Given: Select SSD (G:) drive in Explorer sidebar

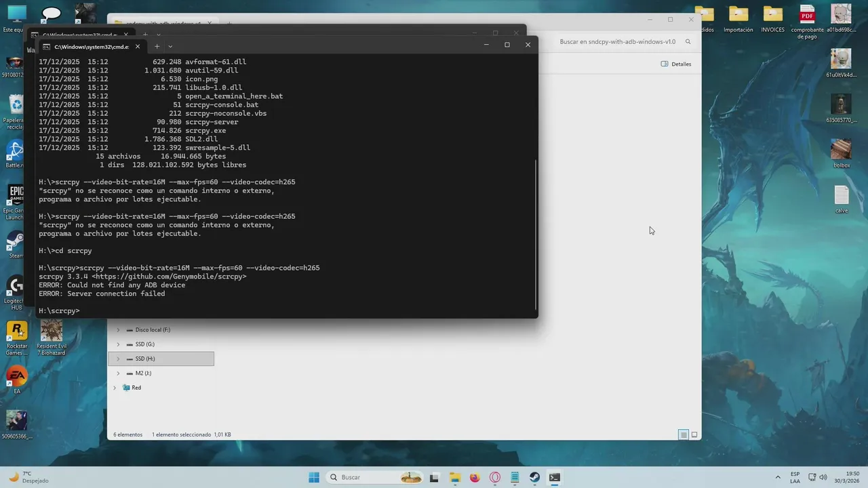Looking at the screenshot, I should click(144, 344).
